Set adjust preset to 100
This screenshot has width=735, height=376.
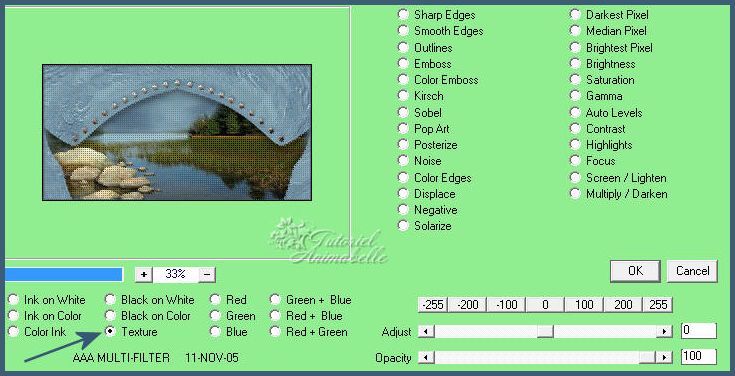click(584, 305)
